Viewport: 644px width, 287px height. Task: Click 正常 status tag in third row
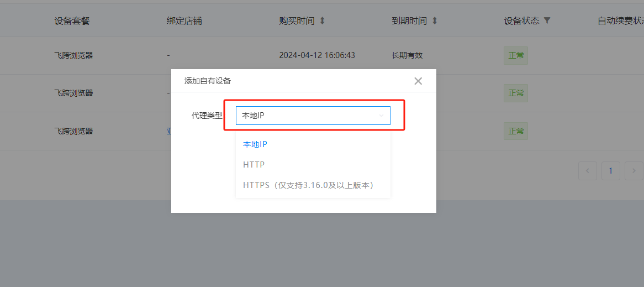516,131
